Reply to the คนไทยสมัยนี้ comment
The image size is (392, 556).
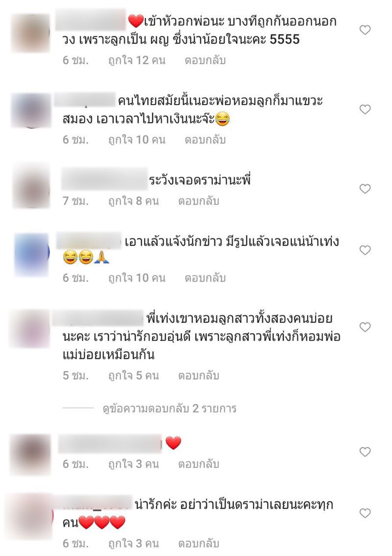point(205,140)
